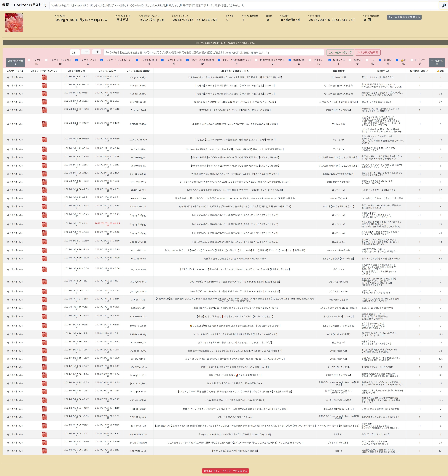Uncheck the 動画投稿者 column checkbox

290,60
